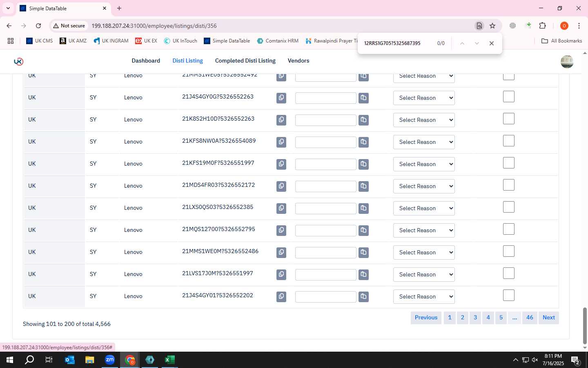This screenshot has height=368, width=588.
Task: Open Select Reason dropdown for 21KFS19M0F row
Action: pos(424,164)
